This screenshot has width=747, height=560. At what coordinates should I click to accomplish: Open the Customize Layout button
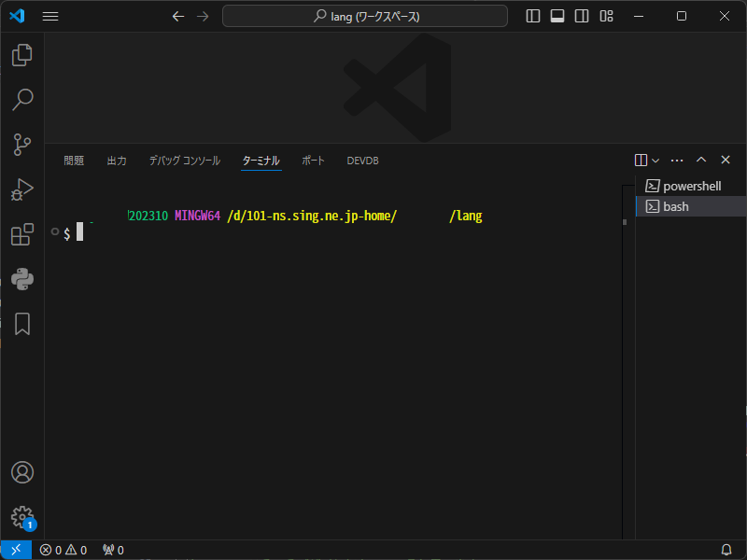tap(606, 16)
